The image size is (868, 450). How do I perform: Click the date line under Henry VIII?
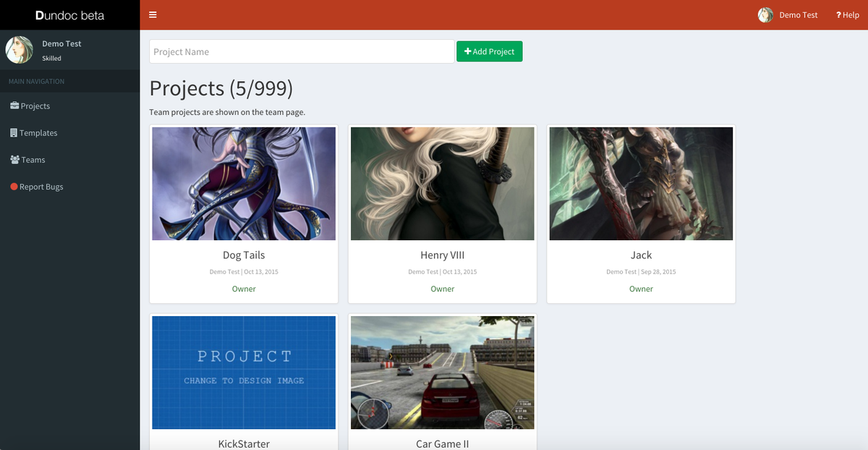click(x=443, y=272)
